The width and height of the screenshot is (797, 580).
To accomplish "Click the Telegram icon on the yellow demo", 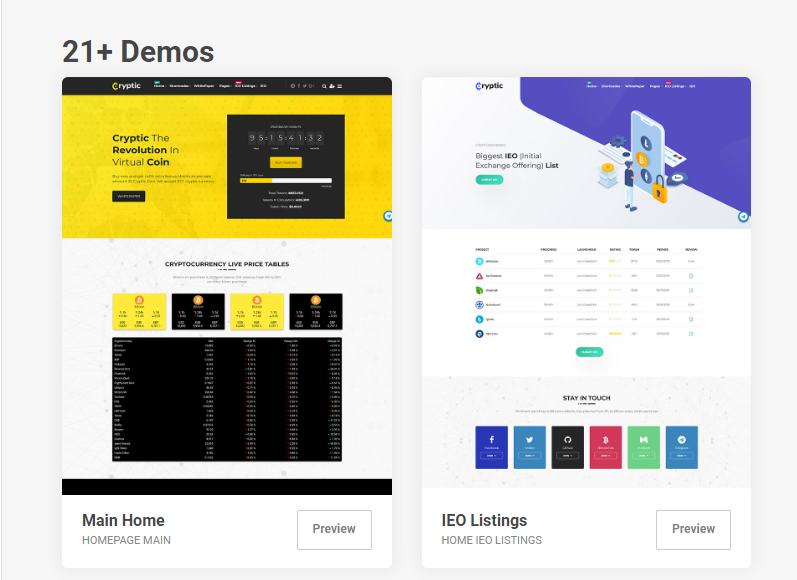I will pyautogui.click(x=388, y=216).
